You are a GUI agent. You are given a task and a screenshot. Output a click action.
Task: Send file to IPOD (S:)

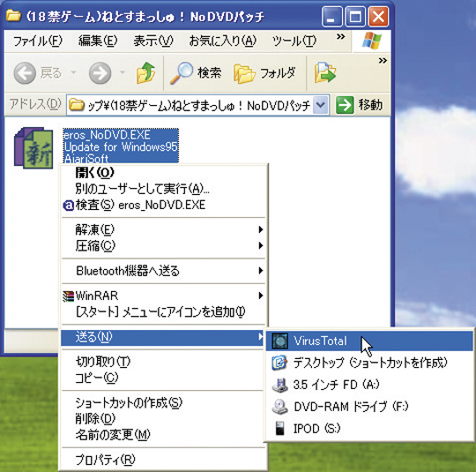pos(369,429)
